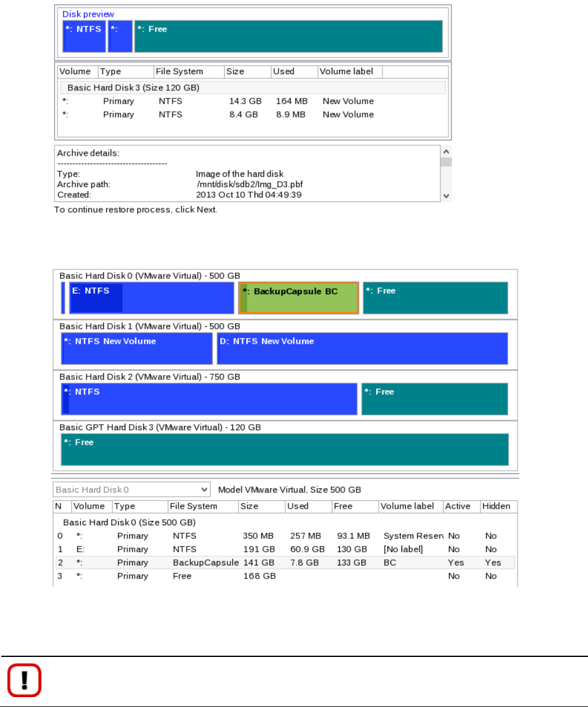Select the E: NTFS partition on Disk 0
The width and height of the screenshot is (588, 707).
pyautogui.click(x=152, y=298)
